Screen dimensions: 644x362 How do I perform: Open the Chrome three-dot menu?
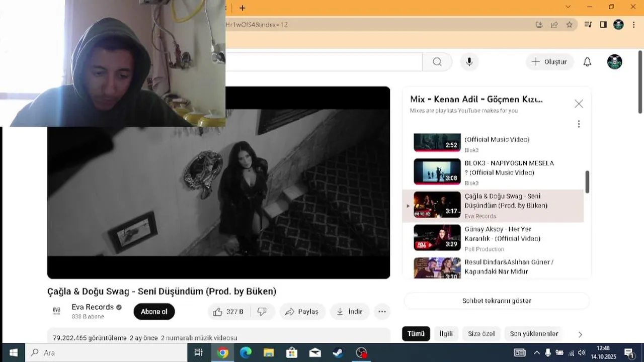pos(633,25)
